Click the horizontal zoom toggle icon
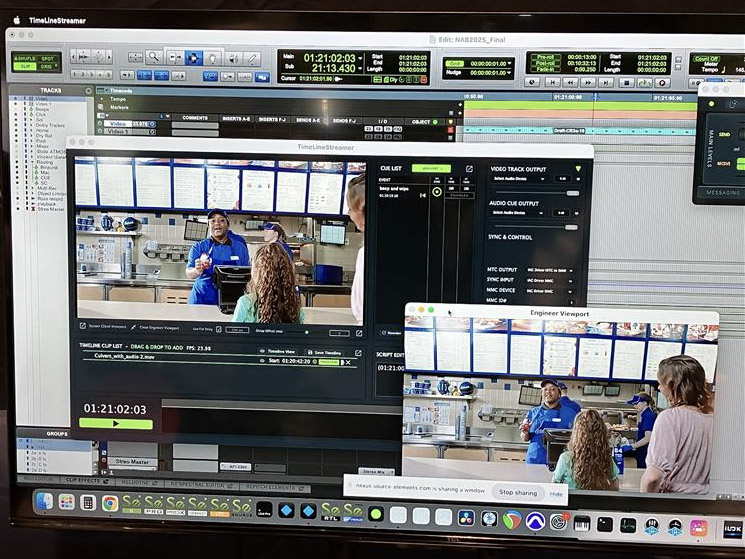Screen dimensions: 745x559 pyautogui.click(x=135, y=57)
